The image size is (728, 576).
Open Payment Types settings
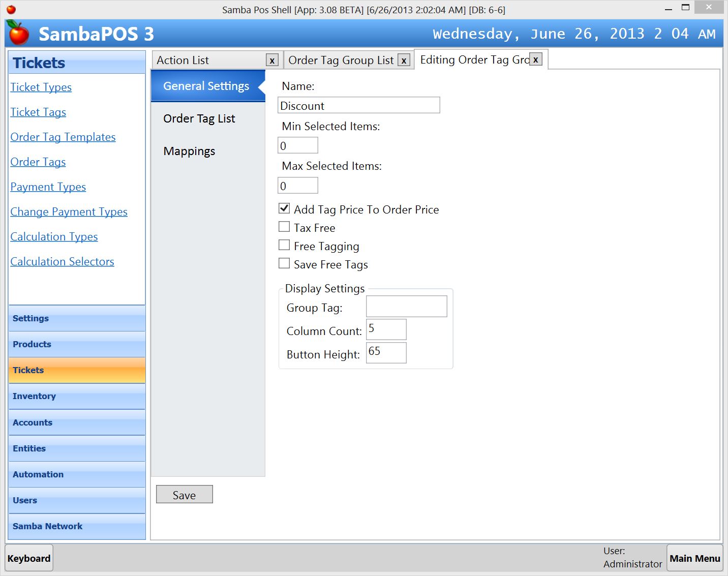(48, 187)
